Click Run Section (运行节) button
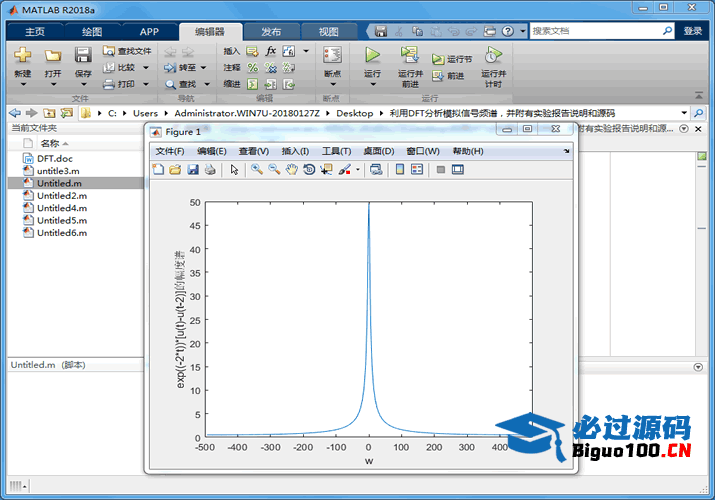Image resolution: width=715 pixels, height=500 pixels. (x=452, y=59)
